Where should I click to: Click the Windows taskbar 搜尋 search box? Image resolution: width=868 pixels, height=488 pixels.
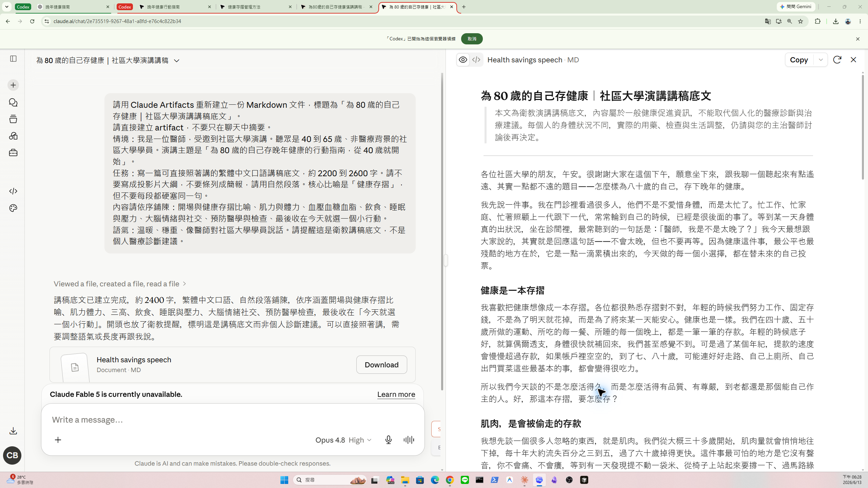coord(330,480)
